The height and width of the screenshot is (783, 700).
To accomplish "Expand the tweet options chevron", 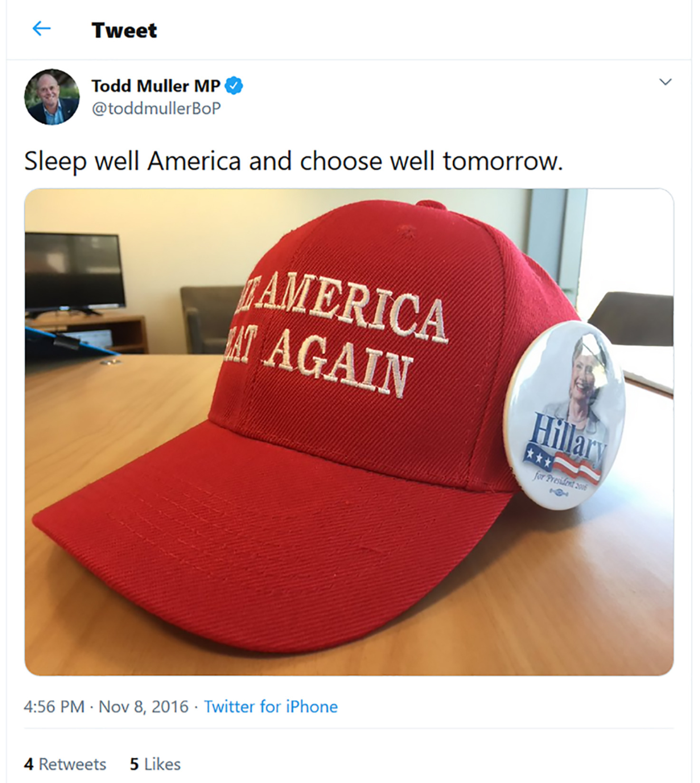I will click(665, 82).
